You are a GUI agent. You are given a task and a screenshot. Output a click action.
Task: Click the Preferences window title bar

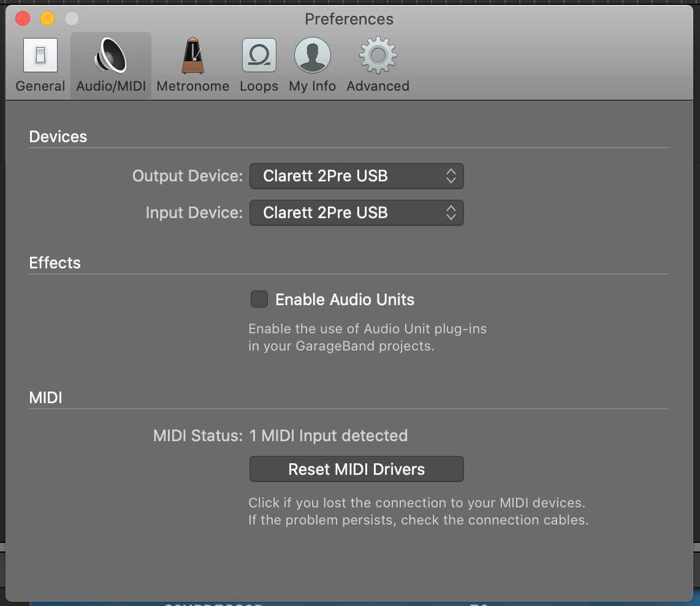349,19
